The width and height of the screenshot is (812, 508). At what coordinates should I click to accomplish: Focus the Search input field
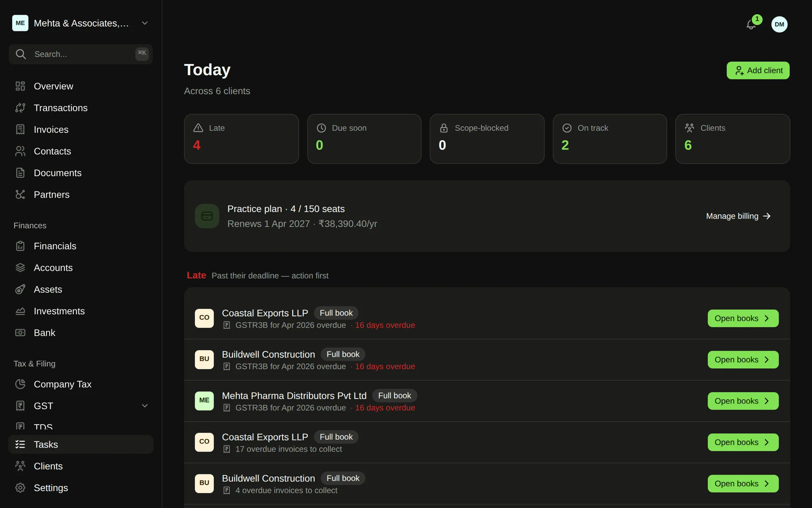(81, 54)
